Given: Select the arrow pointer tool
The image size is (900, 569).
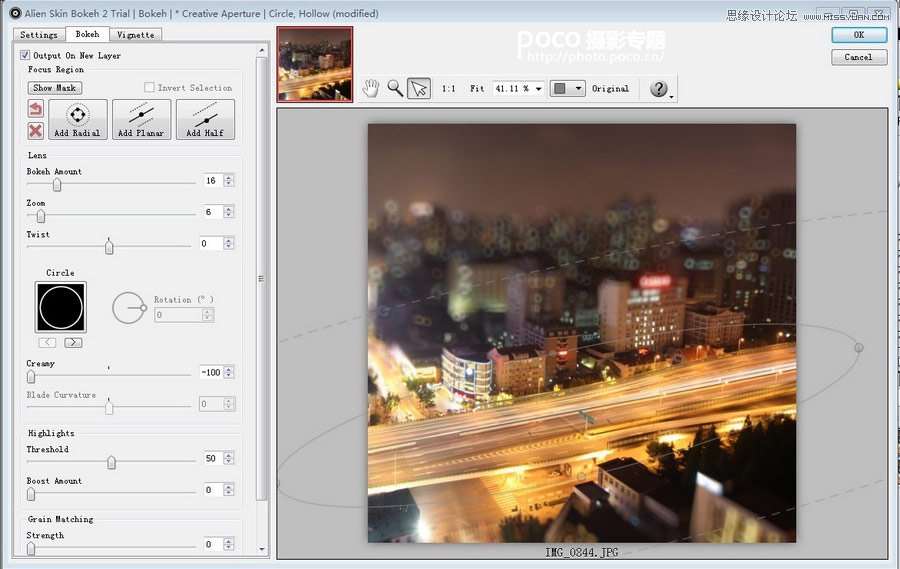Looking at the screenshot, I should click(x=419, y=88).
